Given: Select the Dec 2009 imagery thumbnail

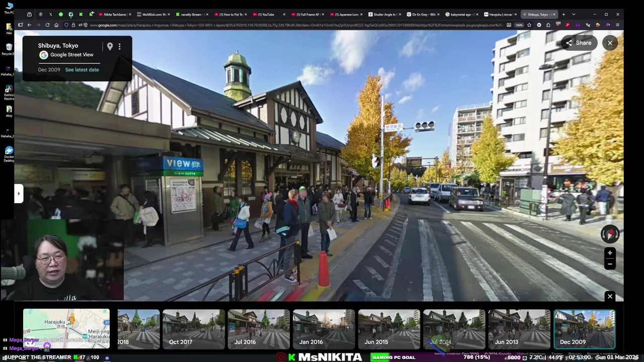Looking at the screenshot, I should (584, 329).
